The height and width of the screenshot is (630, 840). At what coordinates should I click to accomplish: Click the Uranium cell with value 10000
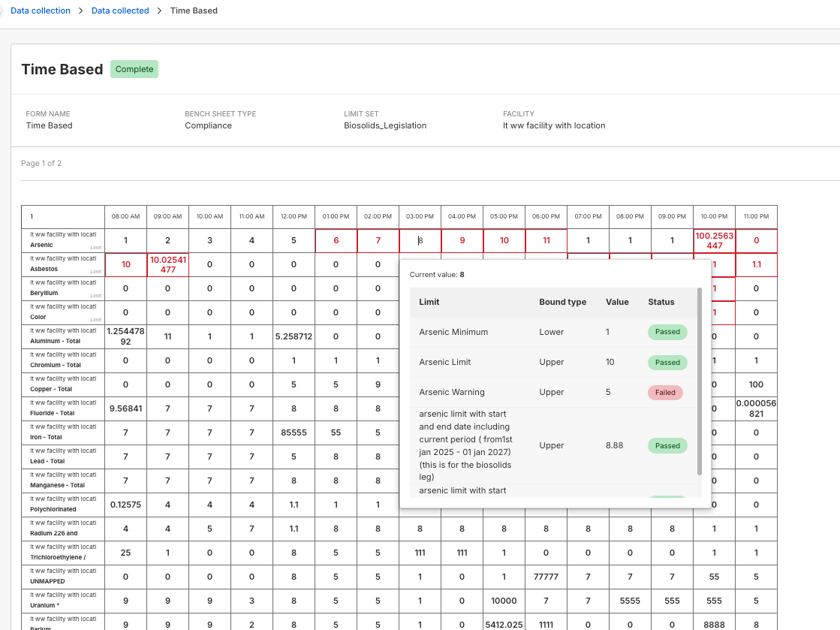click(504, 601)
